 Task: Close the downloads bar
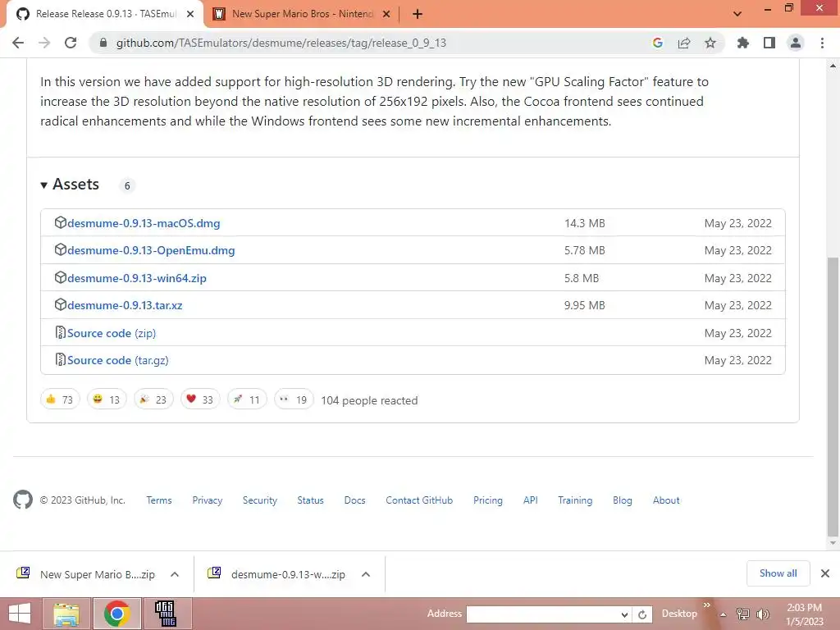pyautogui.click(x=825, y=573)
